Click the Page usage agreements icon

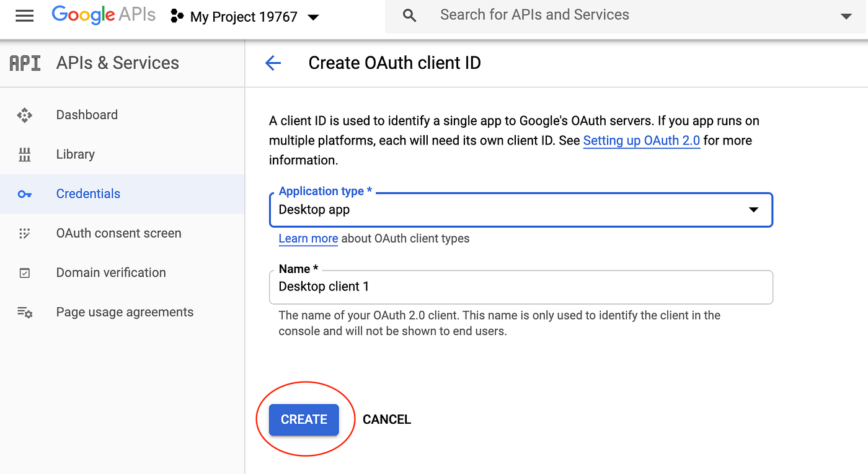[25, 312]
